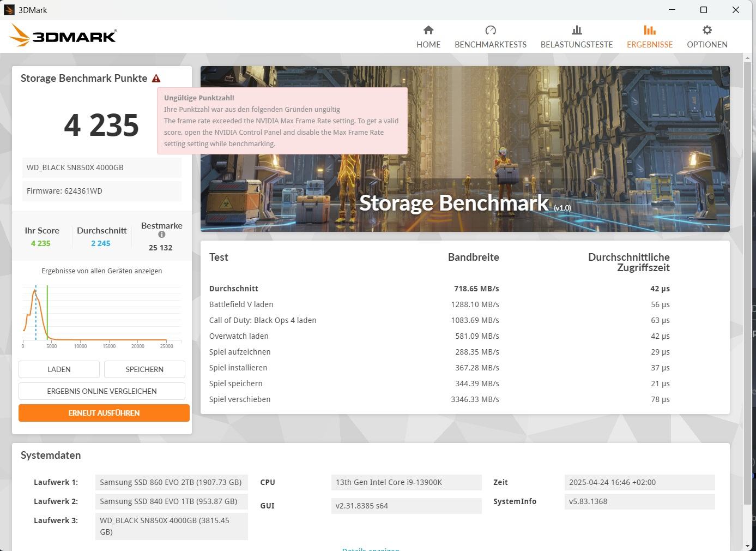This screenshot has width=756, height=551.
Task: Click the LADEN button
Action: point(59,369)
